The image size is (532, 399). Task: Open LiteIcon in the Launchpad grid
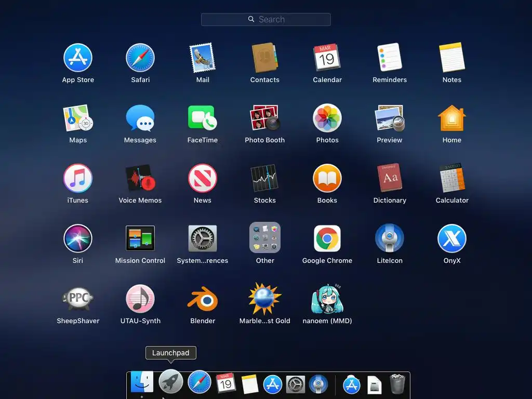click(x=390, y=238)
